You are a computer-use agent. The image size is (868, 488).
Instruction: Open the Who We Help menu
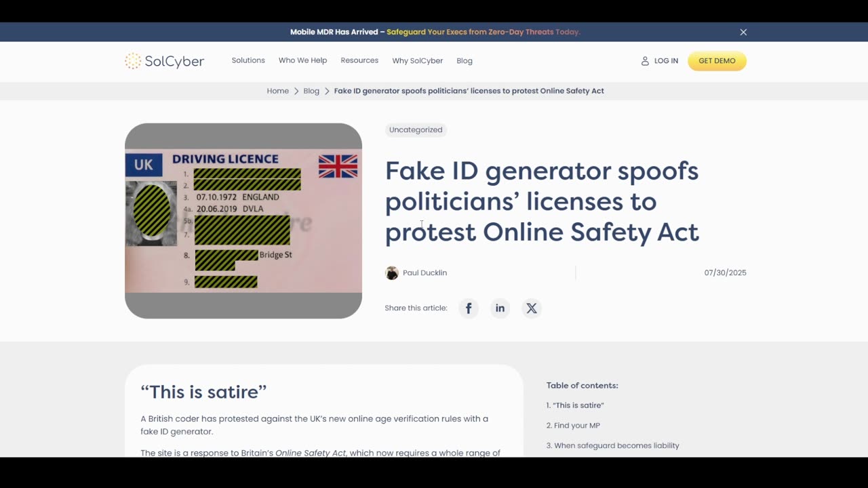[x=302, y=60]
